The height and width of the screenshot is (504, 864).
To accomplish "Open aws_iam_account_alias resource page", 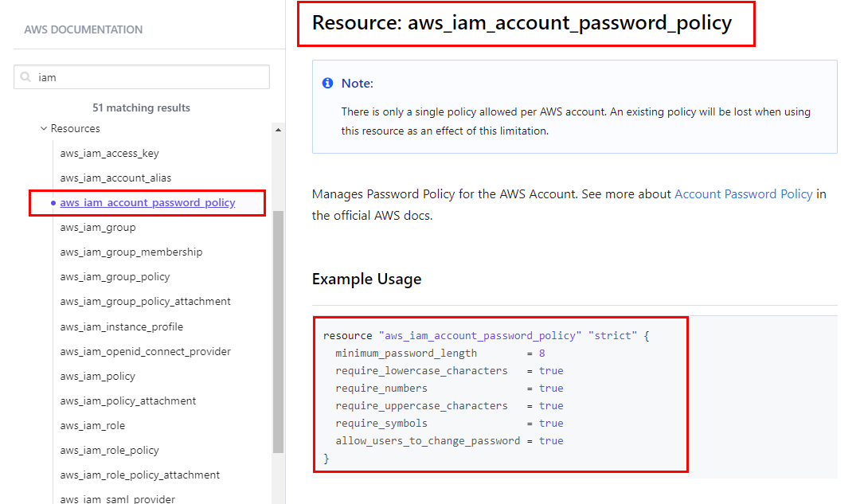I will pyautogui.click(x=115, y=178).
